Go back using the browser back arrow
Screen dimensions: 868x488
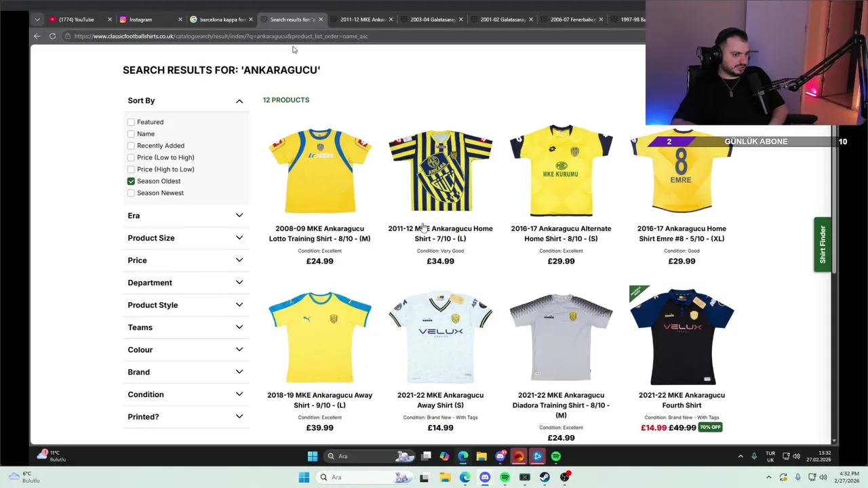(x=37, y=36)
